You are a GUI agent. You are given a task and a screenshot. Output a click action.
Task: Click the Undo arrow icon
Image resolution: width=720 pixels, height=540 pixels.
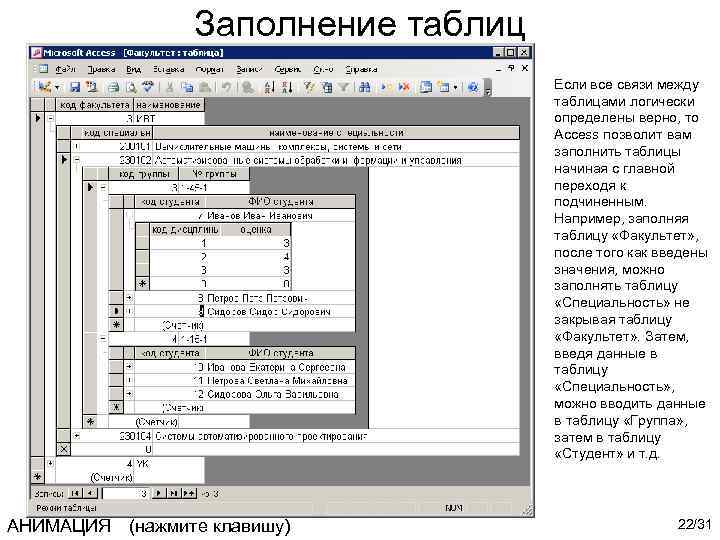click(x=226, y=87)
